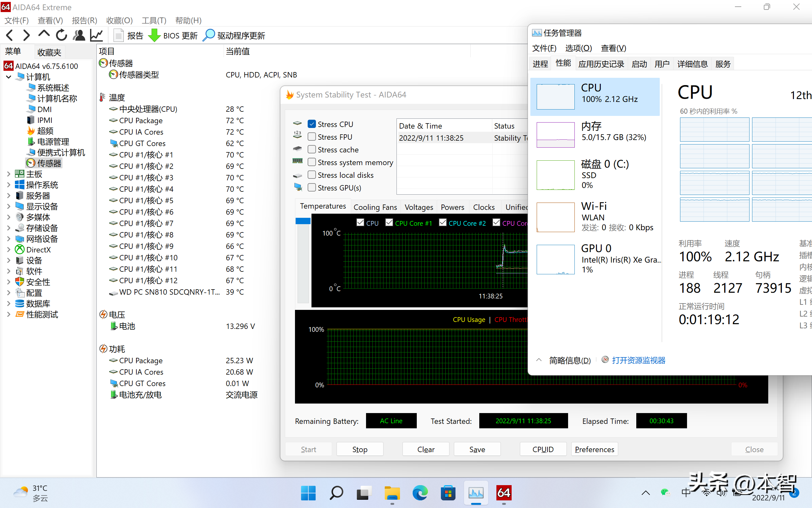812x508 pixels.
Task: Open Task View icon on taskbar
Action: point(364,493)
